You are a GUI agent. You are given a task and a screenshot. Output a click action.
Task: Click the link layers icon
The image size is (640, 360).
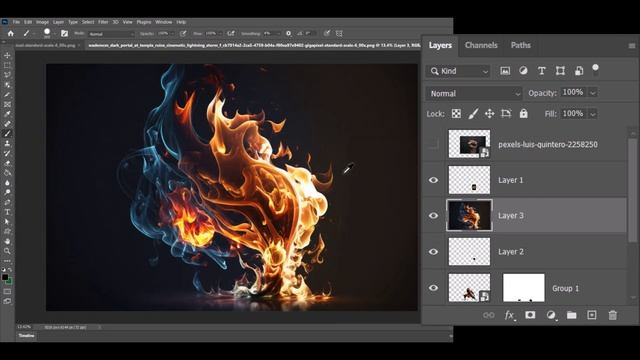[489, 315]
